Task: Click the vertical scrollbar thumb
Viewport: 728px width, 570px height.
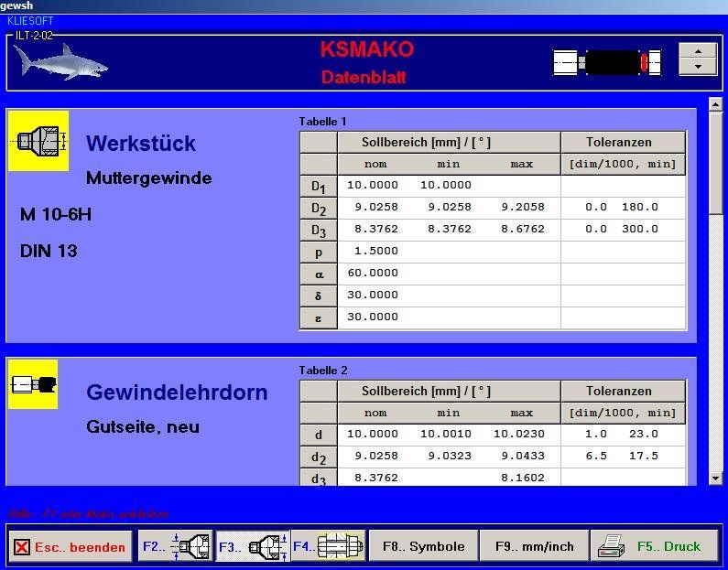Action: 715,163
